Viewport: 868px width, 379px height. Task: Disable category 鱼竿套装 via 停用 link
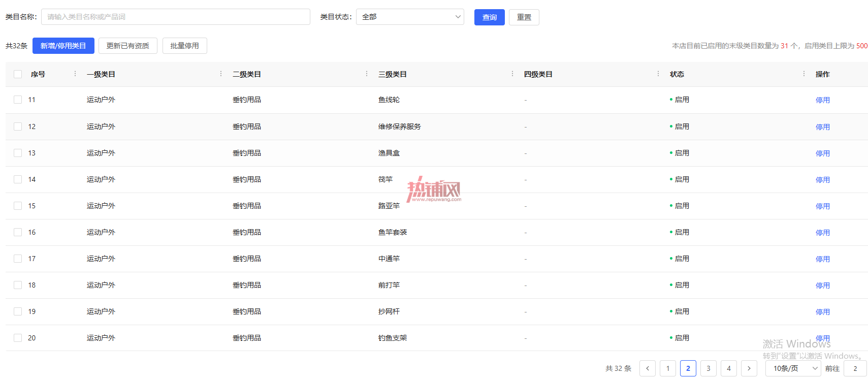coord(823,233)
